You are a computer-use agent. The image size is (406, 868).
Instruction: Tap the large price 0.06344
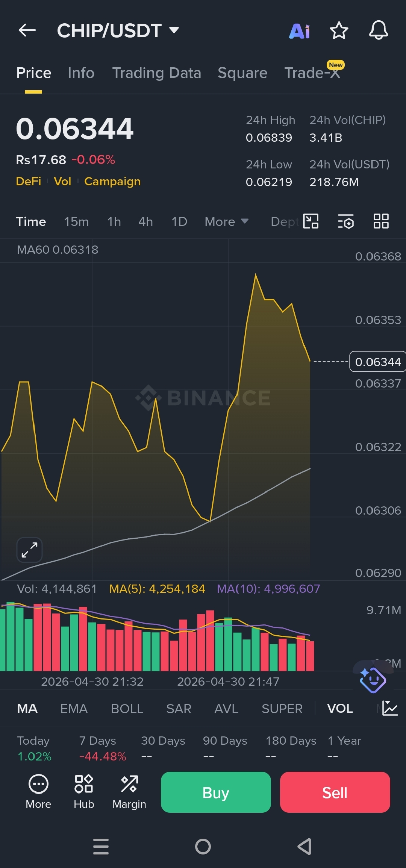pos(75,129)
